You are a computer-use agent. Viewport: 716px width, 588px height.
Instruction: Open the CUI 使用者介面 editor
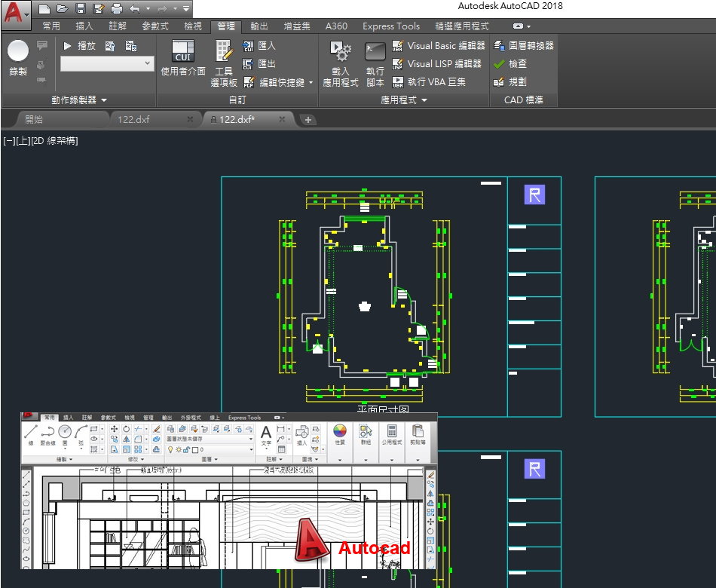pos(183,57)
